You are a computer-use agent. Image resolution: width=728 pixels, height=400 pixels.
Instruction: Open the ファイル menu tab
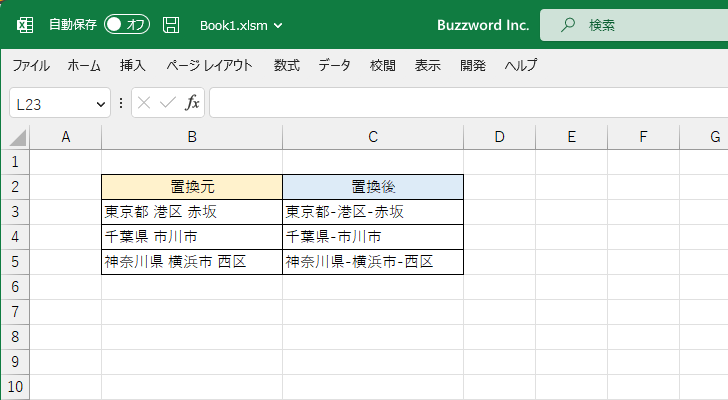pos(31,65)
